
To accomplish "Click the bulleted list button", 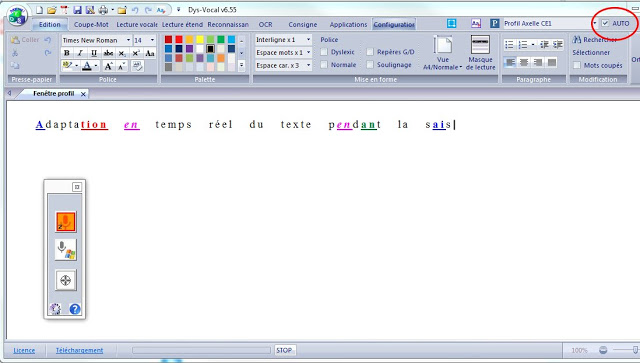I will click(x=509, y=45).
